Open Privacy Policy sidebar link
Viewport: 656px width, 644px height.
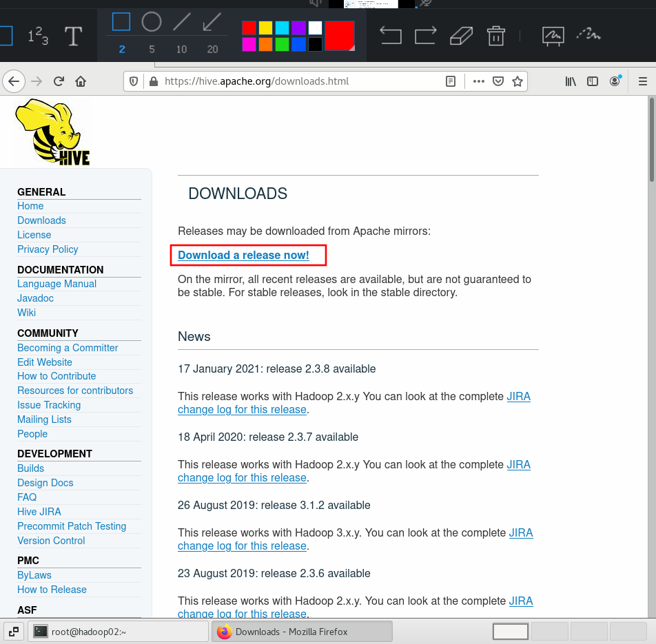(48, 249)
